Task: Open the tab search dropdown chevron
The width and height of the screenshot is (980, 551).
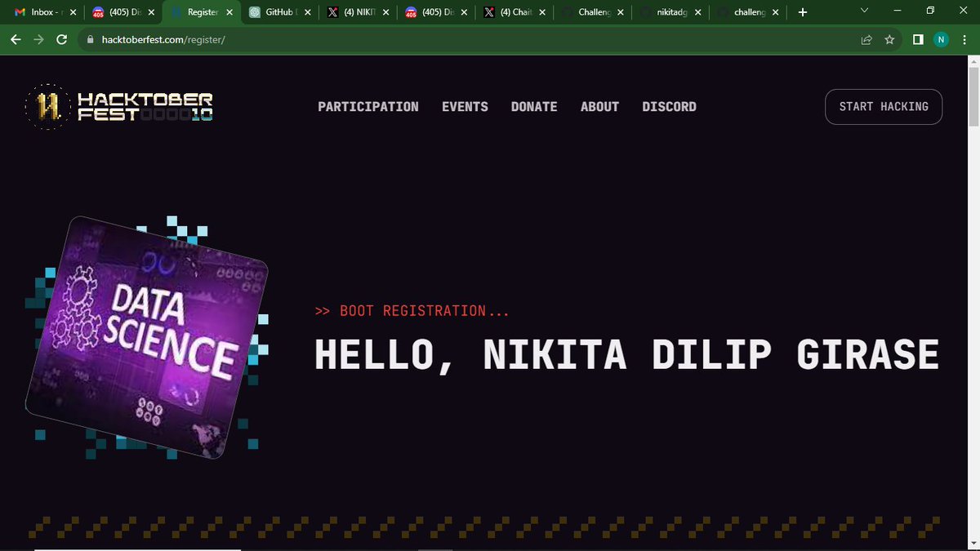Action: 866,11
